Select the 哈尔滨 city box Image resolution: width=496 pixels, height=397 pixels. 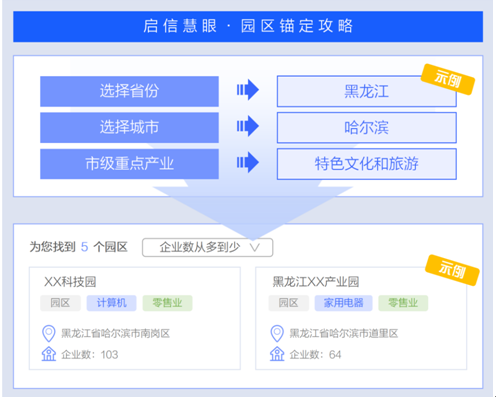coord(367,128)
